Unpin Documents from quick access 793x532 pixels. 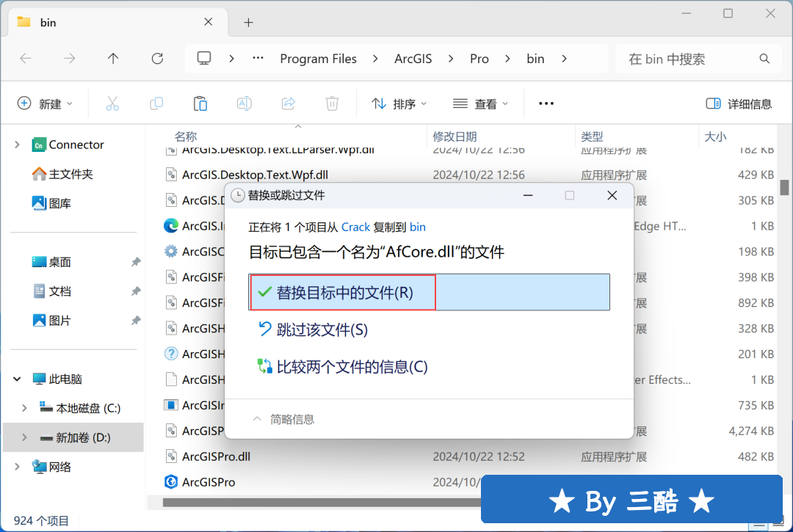click(x=136, y=291)
